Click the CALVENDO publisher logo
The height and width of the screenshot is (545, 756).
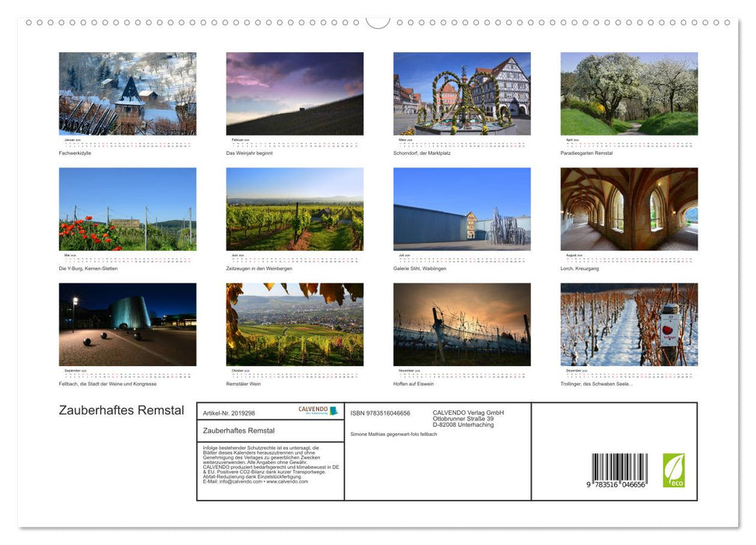[x=318, y=410]
